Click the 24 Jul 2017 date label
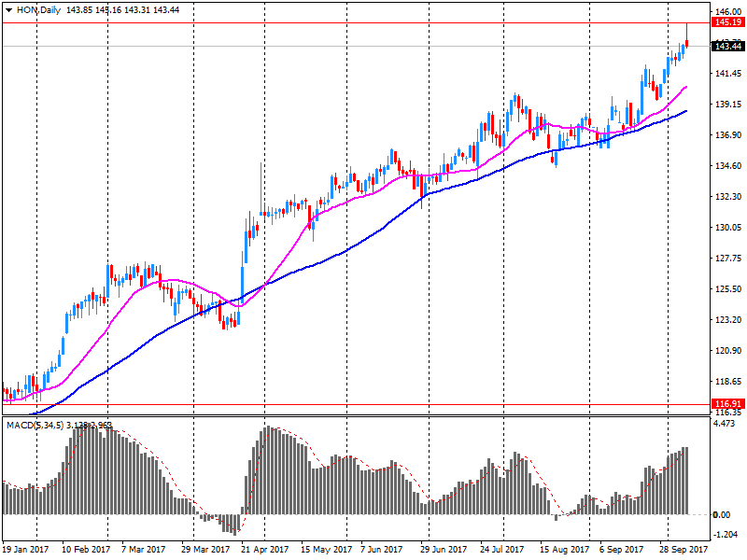 point(502,549)
